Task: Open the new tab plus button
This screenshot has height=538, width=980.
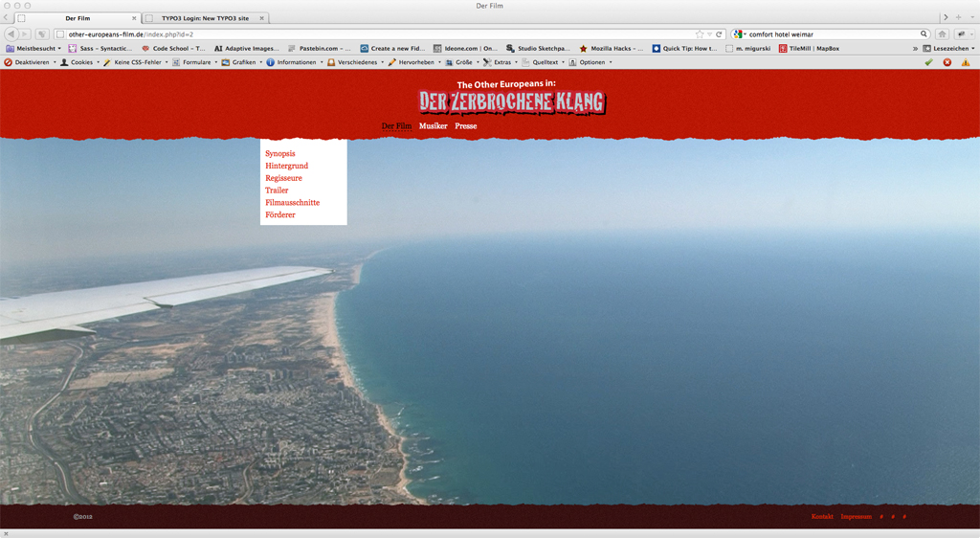Action: [959, 17]
